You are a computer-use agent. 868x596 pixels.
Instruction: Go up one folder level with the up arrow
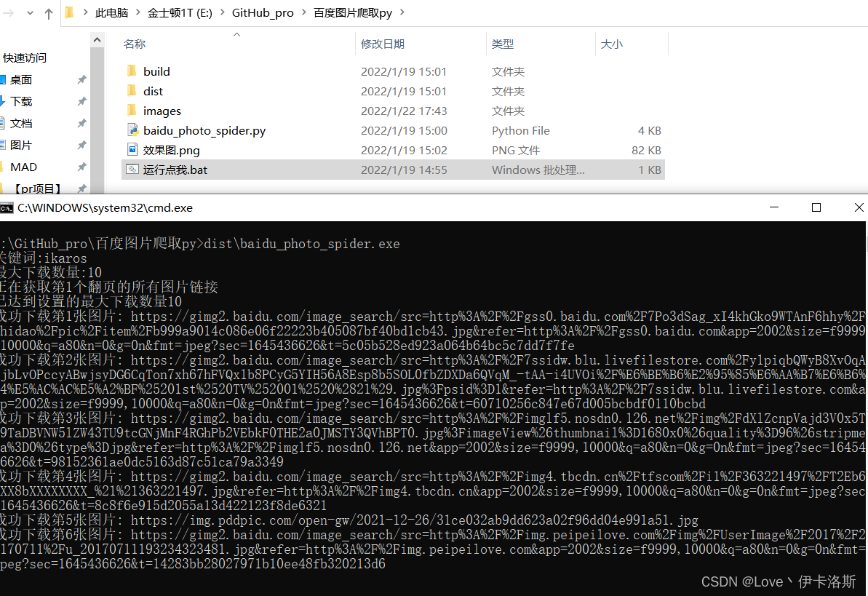tap(49, 13)
